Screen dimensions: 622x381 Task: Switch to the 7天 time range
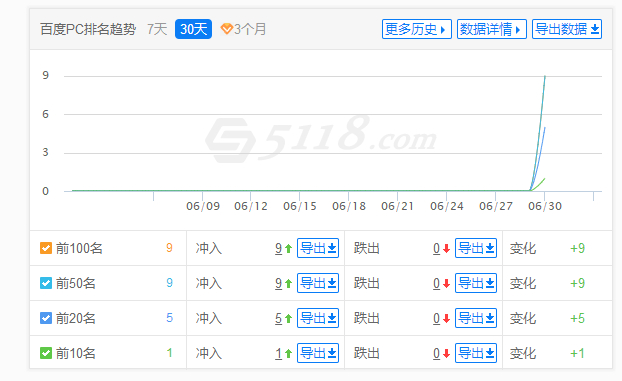coord(157,29)
